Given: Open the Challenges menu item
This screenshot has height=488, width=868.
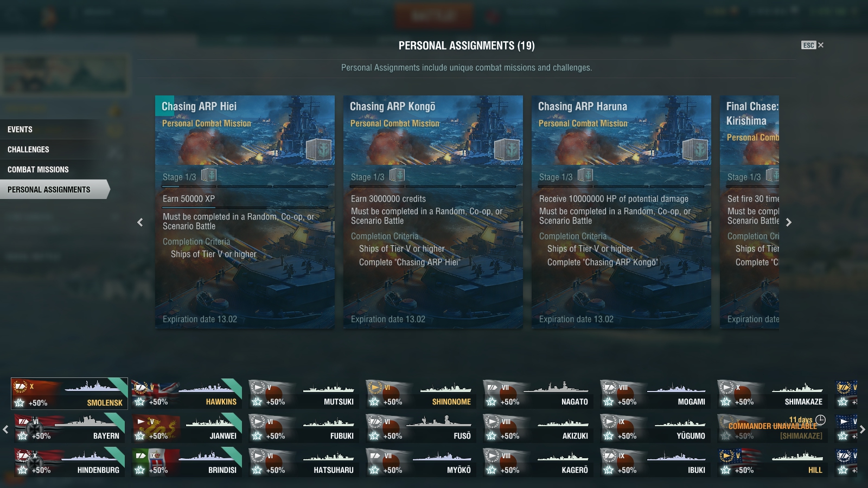Looking at the screenshot, I should [28, 150].
